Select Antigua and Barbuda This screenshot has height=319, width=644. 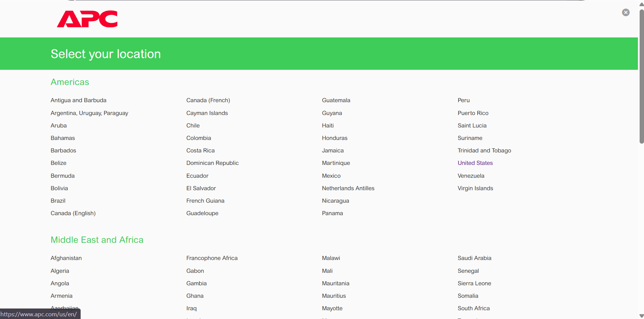coord(79,100)
